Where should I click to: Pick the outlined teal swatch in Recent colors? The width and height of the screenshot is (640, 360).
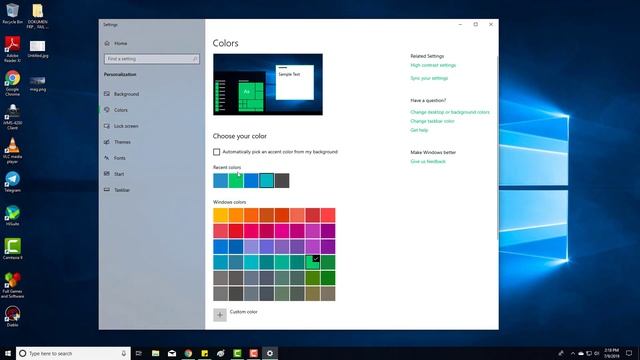click(267, 181)
